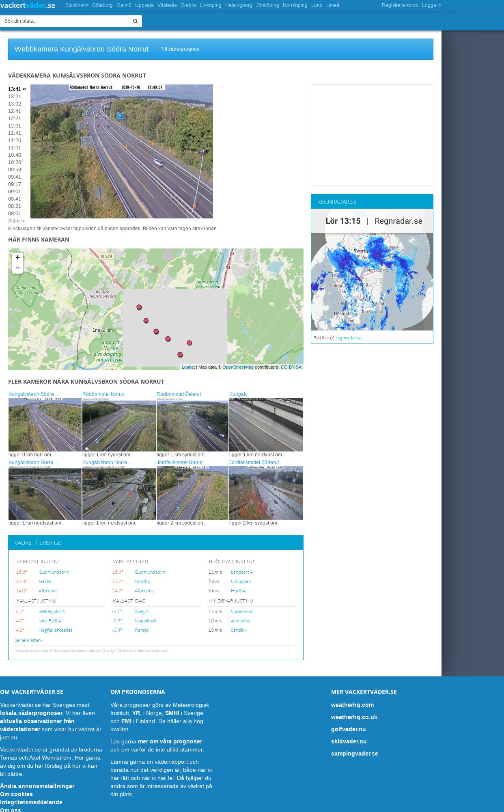Open Gävle weather station link
Screen dimensions: 504x812
(x=45, y=581)
